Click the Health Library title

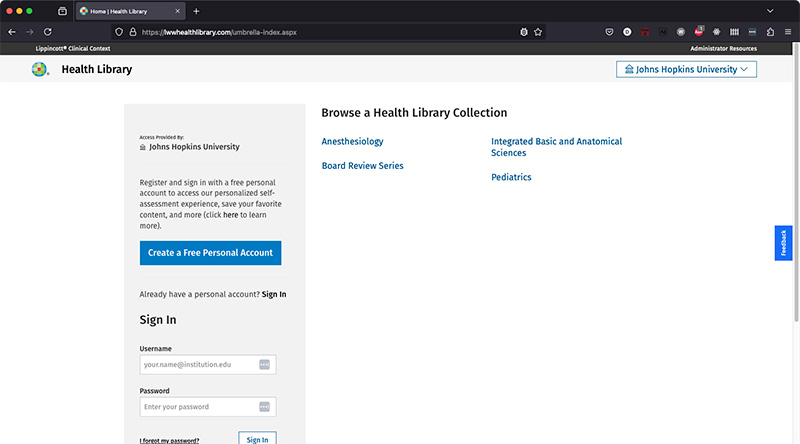pyautogui.click(x=96, y=69)
